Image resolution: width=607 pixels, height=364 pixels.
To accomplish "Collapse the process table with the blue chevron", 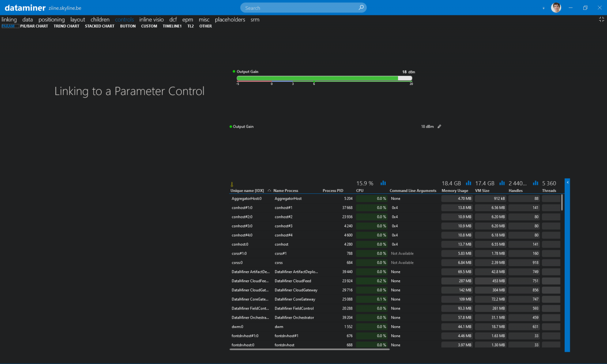I will [567, 182].
